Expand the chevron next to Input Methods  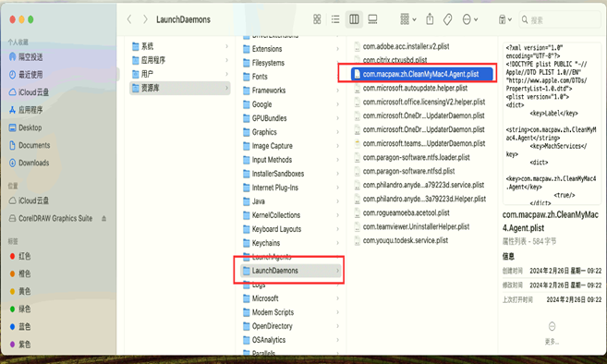point(337,160)
